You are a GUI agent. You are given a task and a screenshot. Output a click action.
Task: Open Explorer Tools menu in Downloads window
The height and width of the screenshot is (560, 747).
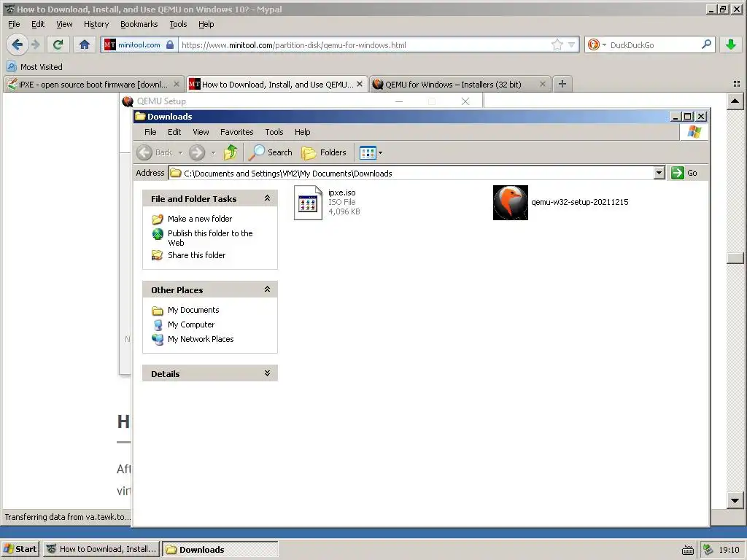[x=274, y=132]
